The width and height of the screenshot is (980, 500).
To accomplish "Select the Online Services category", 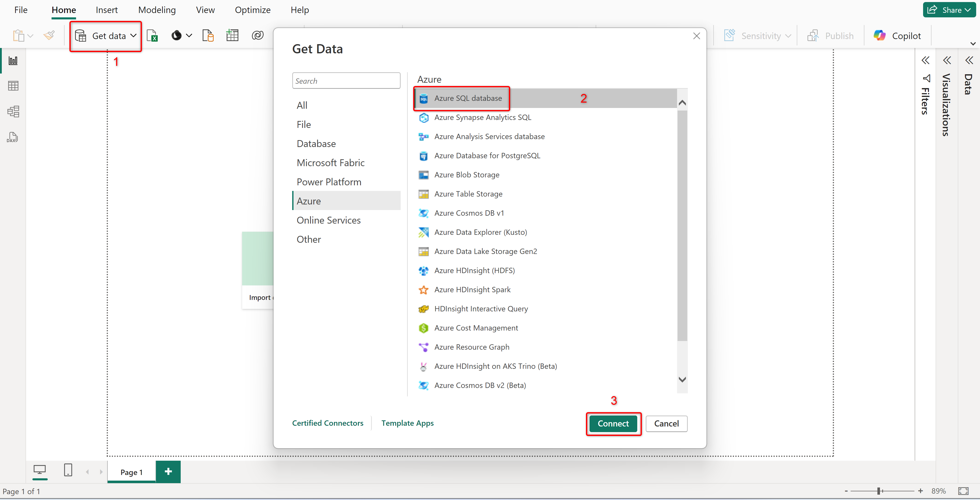I will point(328,220).
